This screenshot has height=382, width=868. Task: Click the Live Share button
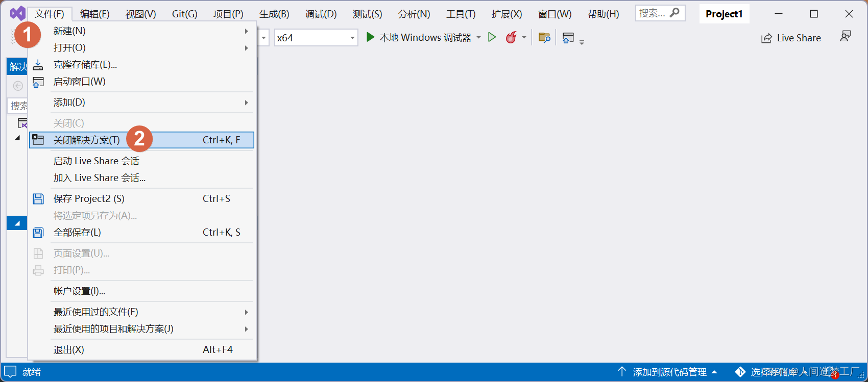791,38
